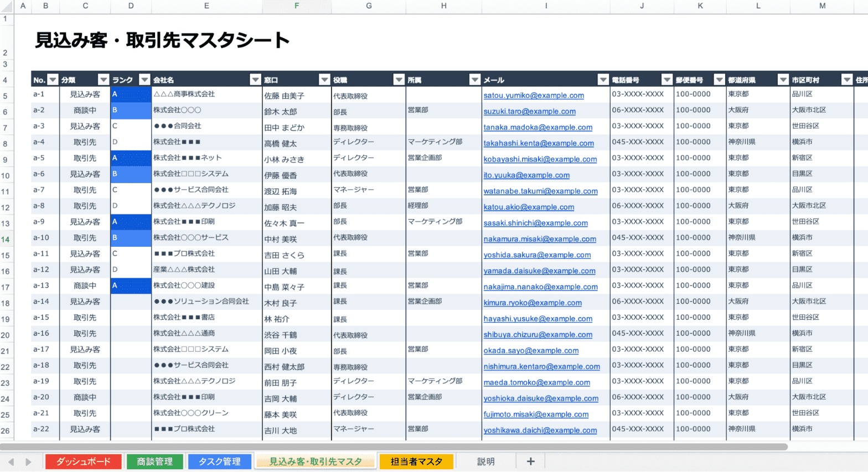The height and width of the screenshot is (472, 868).
Task: Switch to the ダッシュボード sheet tab
Action: pyautogui.click(x=84, y=461)
